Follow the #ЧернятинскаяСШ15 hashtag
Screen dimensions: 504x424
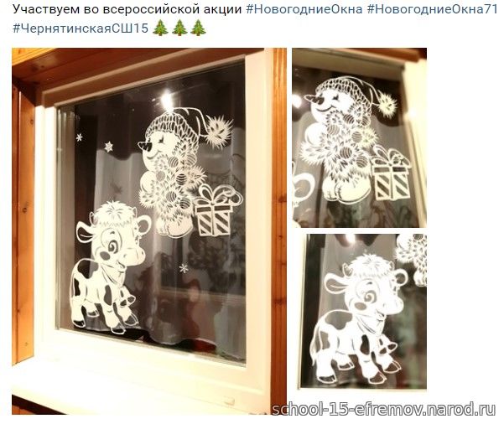point(81,28)
